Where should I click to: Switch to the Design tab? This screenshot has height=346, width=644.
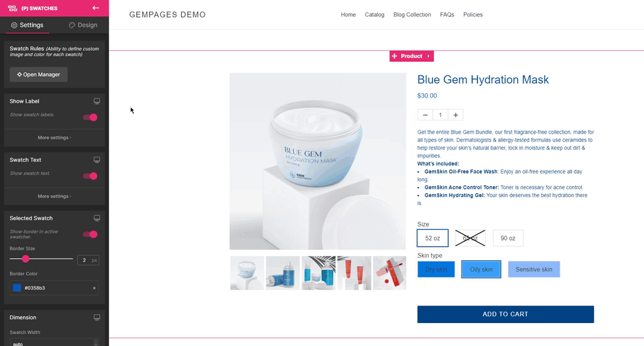pos(83,25)
